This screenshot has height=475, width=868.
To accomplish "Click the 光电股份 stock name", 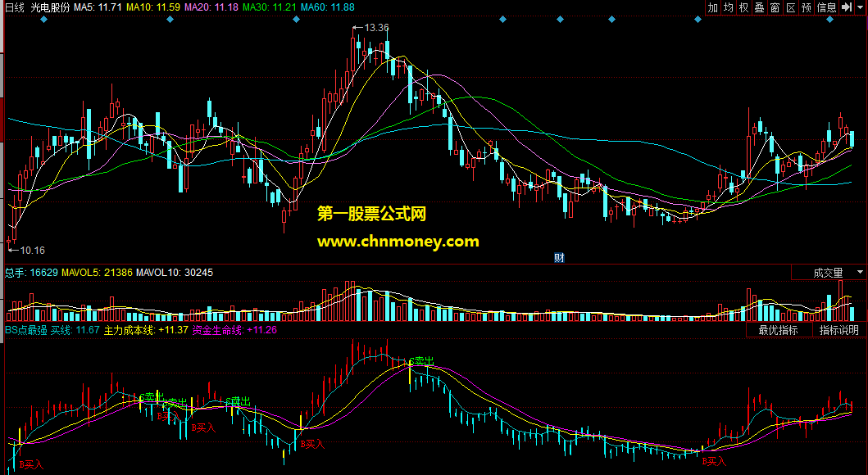I will (50, 7).
